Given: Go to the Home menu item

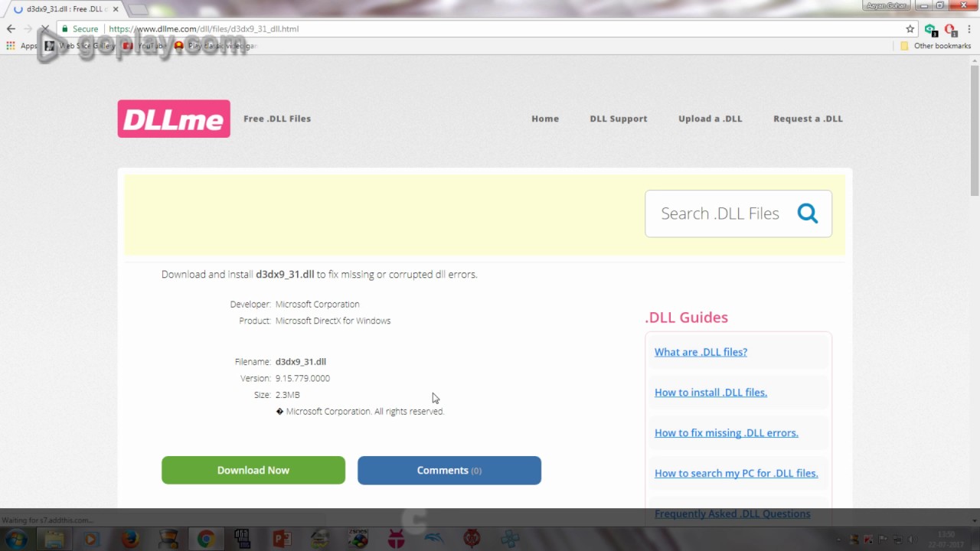Looking at the screenshot, I should pyautogui.click(x=545, y=119).
